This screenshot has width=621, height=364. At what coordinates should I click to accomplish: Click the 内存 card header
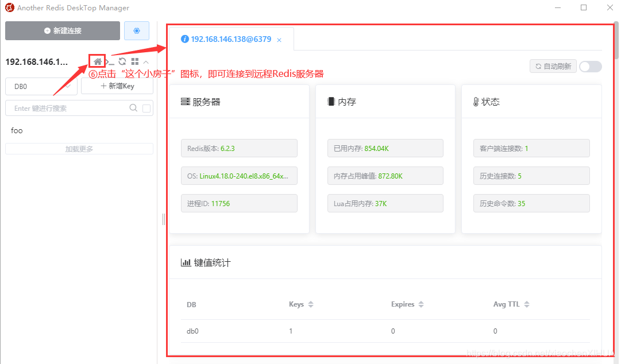(x=385, y=102)
